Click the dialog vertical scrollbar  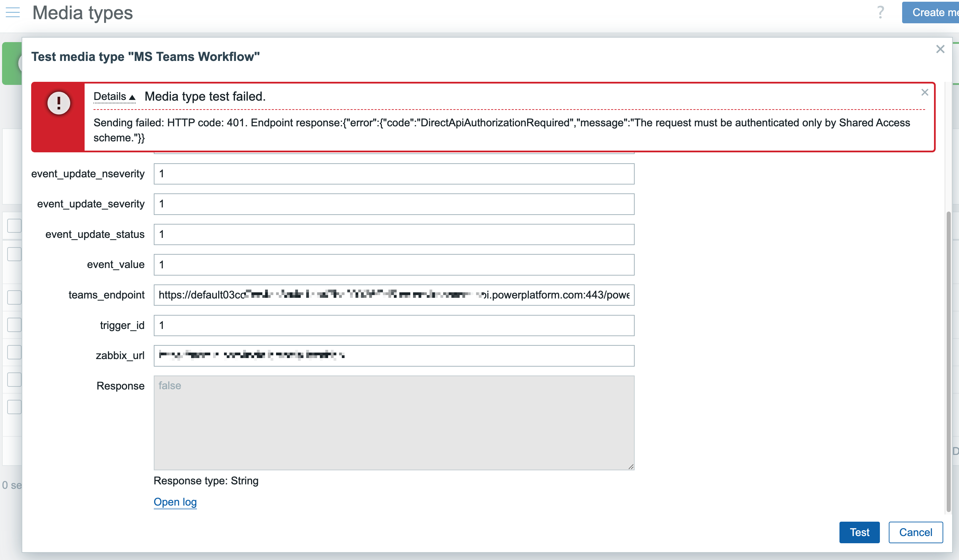coord(948,361)
